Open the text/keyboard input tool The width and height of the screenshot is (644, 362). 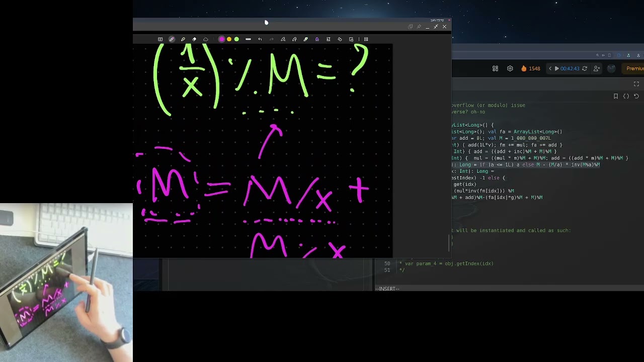coord(160,39)
